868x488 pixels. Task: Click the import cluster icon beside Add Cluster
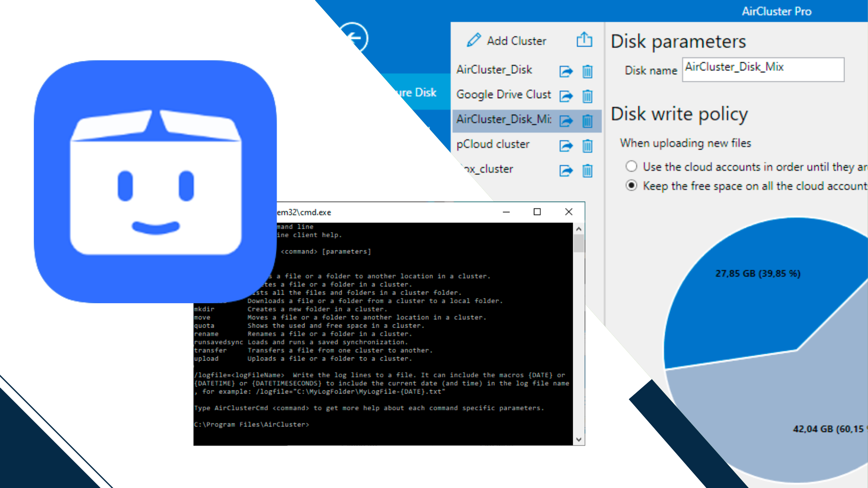tap(585, 40)
